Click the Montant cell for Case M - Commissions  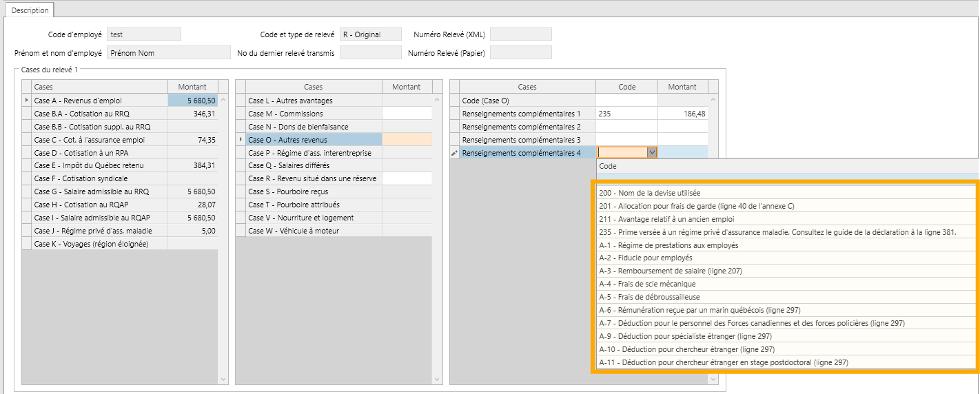(x=407, y=114)
